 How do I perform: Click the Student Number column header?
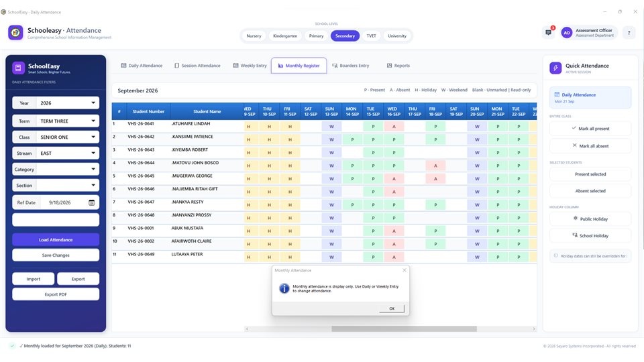click(148, 111)
